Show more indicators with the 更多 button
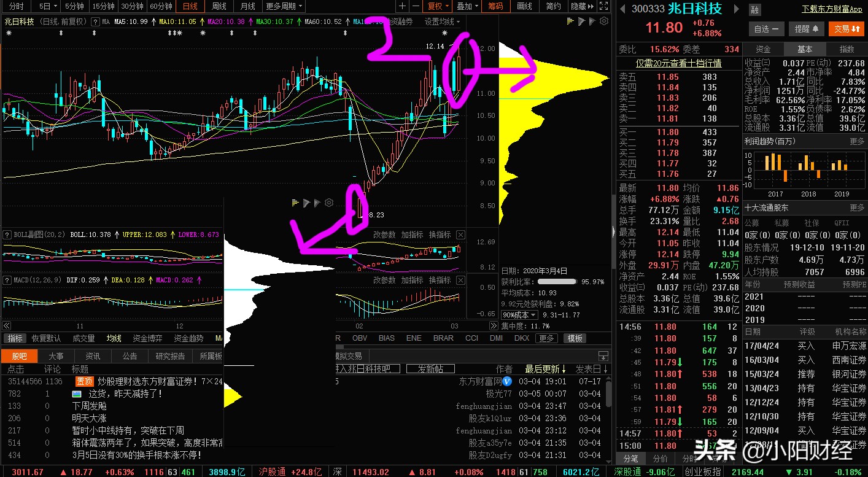 tap(546, 338)
